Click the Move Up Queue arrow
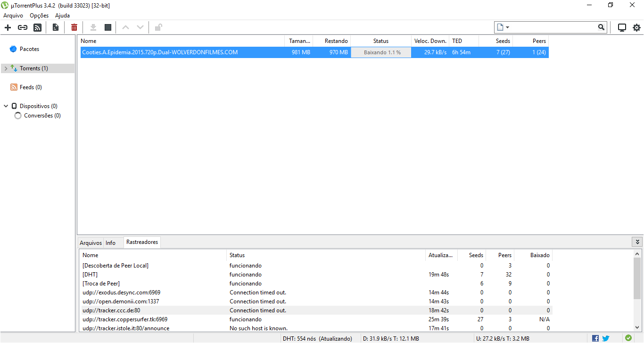Viewport: 644px width, 343px height. [x=125, y=27]
